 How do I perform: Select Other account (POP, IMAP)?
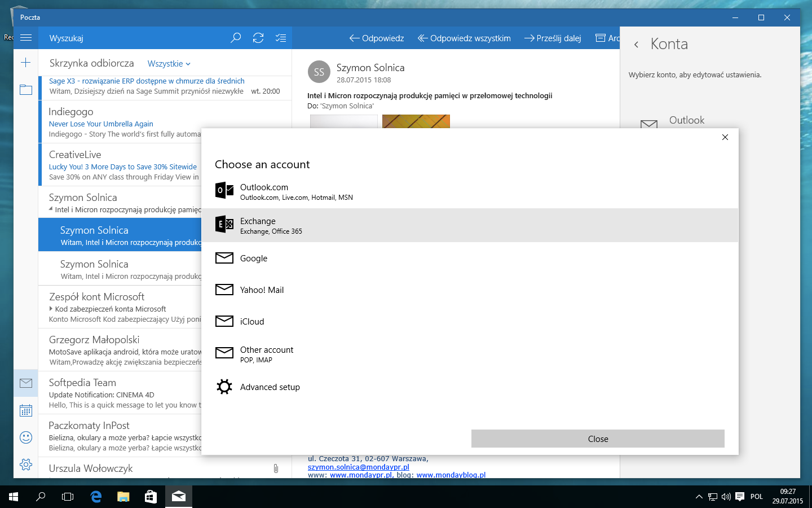pos(470,354)
